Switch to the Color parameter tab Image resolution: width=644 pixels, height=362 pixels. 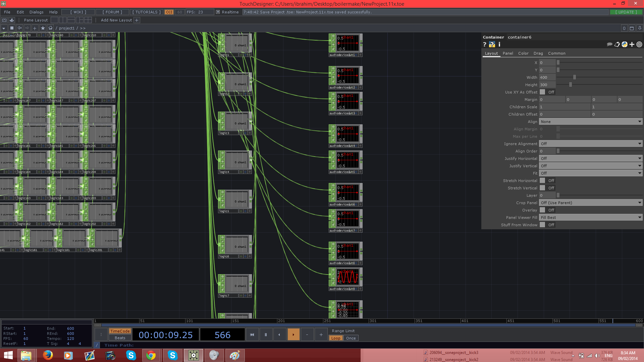coord(523,53)
